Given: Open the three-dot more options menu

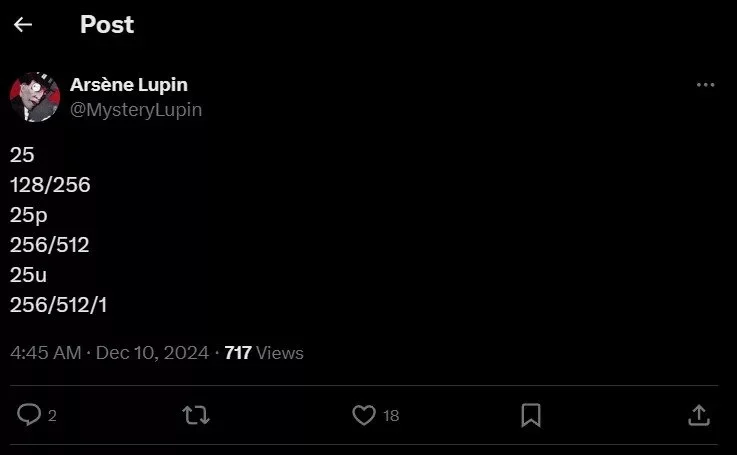Looking at the screenshot, I should (x=705, y=86).
